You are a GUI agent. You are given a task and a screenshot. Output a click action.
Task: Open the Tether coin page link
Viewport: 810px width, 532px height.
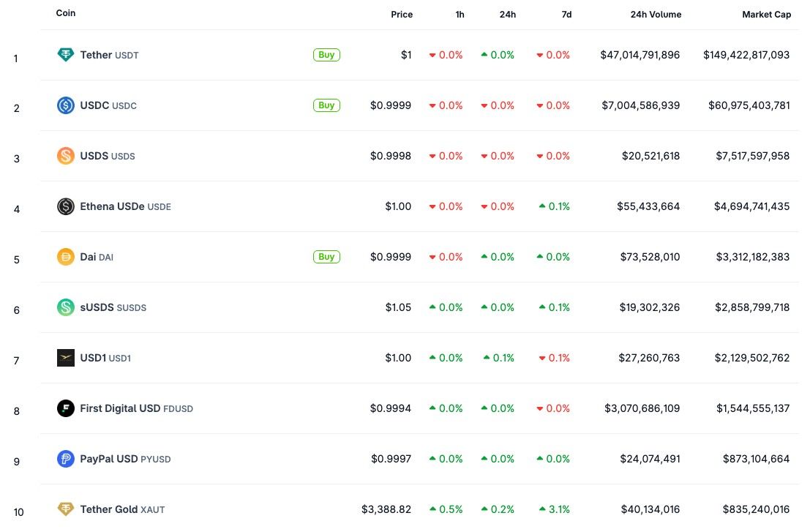[x=109, y=55]
